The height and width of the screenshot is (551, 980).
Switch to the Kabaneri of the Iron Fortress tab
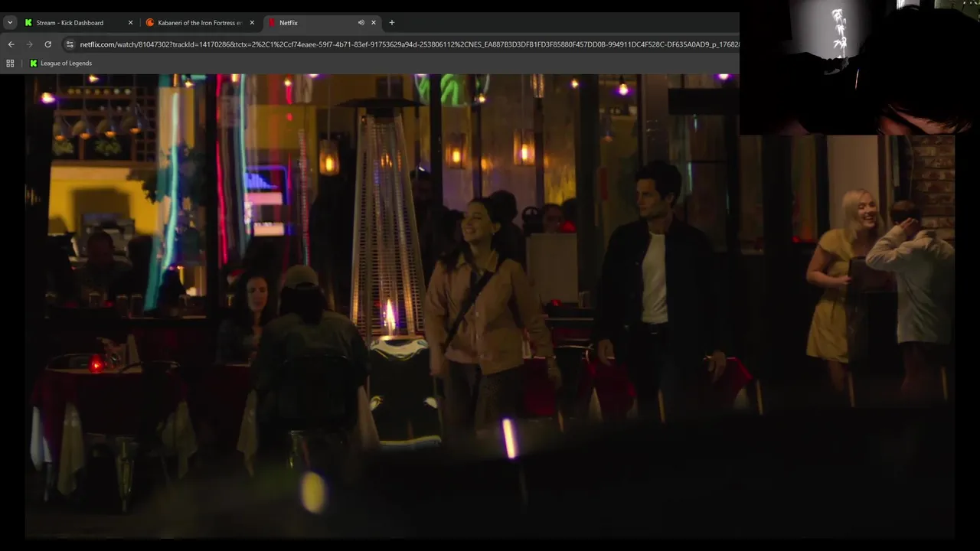(x=201, y=23)
